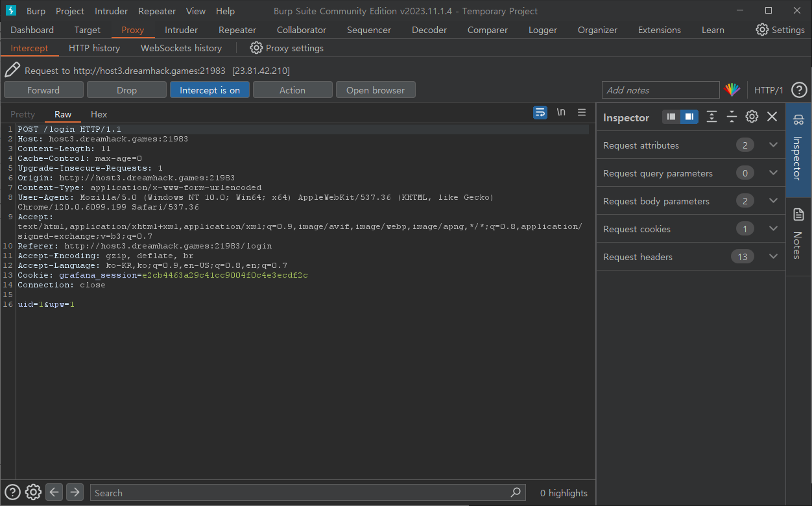812x506 pixels.
Task: Close the Inspector panel
Action: 772,117
